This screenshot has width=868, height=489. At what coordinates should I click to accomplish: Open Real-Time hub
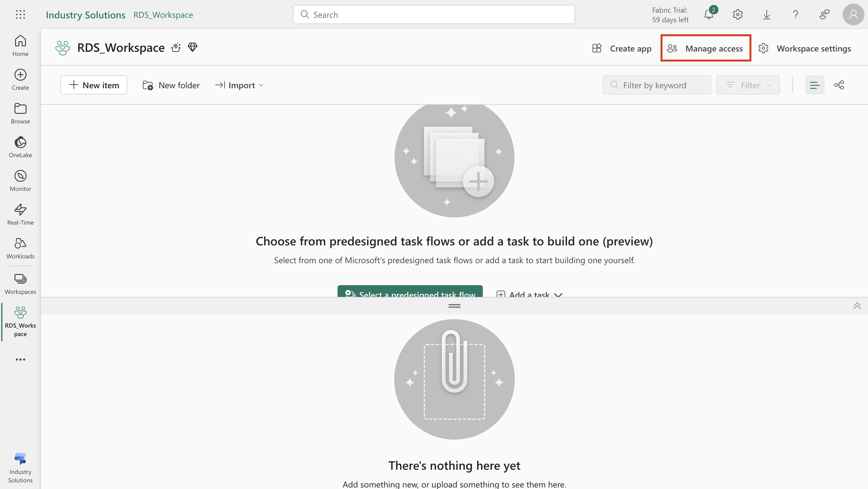pos(20,214)
